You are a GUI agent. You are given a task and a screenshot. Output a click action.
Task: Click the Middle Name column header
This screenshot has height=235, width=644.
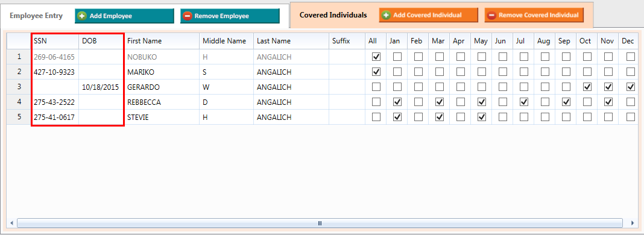tap(227, 41)
